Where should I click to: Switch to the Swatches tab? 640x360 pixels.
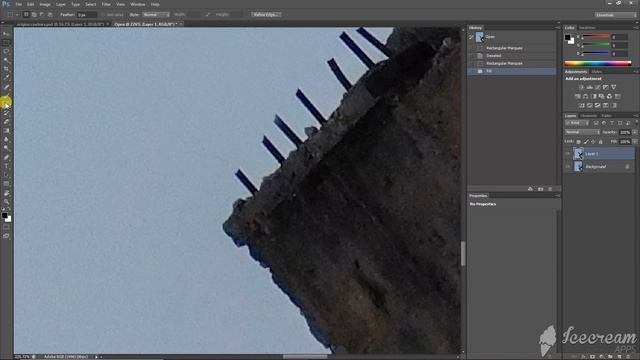pyautogui.click(x=587, y=28)
